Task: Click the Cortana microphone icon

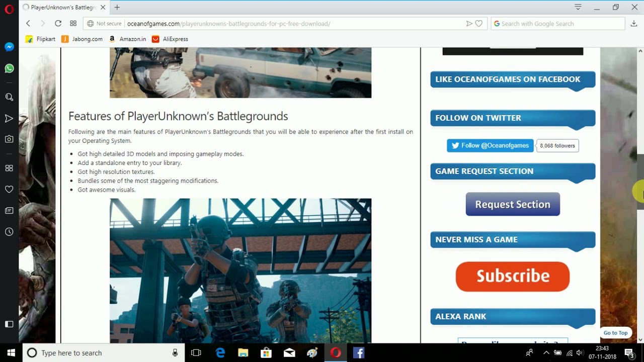Action: pos(175,353)
